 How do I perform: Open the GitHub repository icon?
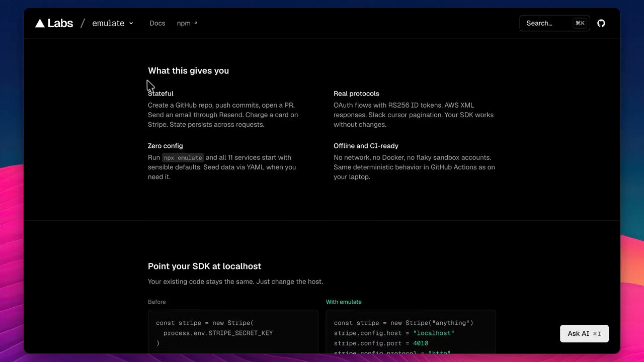[x=601, y=23]
